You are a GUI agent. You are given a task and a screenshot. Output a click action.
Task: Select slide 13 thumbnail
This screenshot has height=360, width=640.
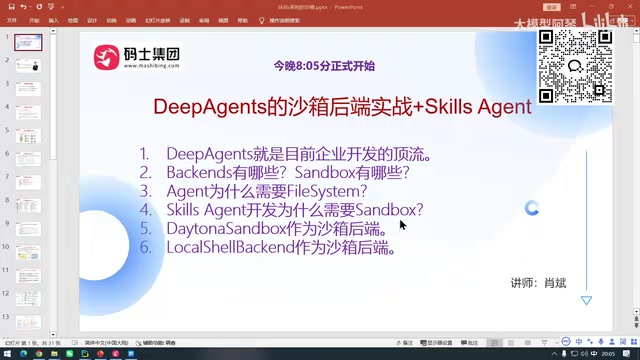28,322
